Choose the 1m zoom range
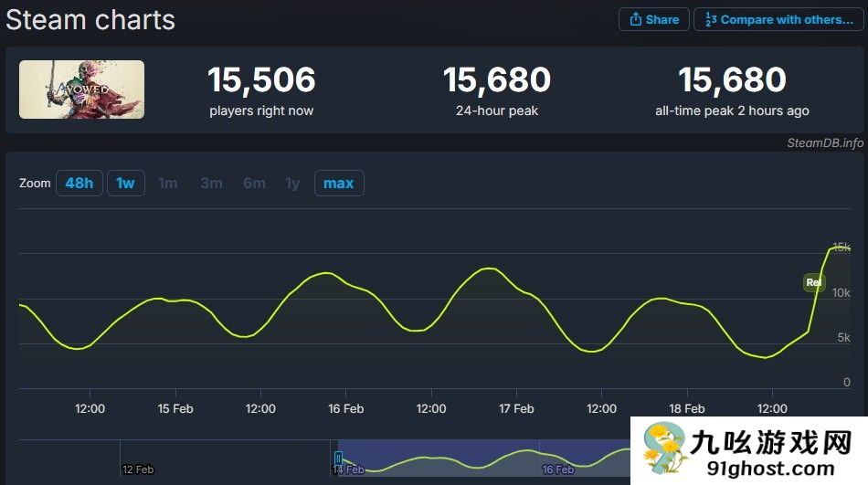 click(x=168, y=184)
